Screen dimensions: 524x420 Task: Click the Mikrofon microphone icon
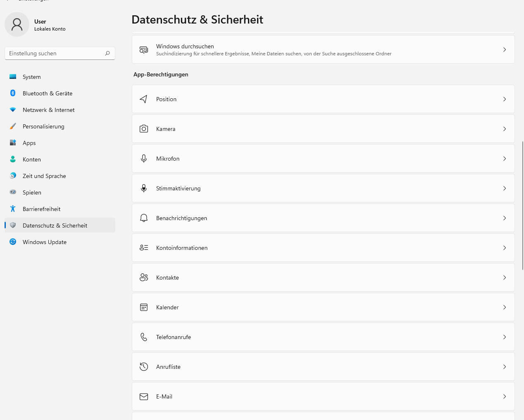click(x=144, y=159)
